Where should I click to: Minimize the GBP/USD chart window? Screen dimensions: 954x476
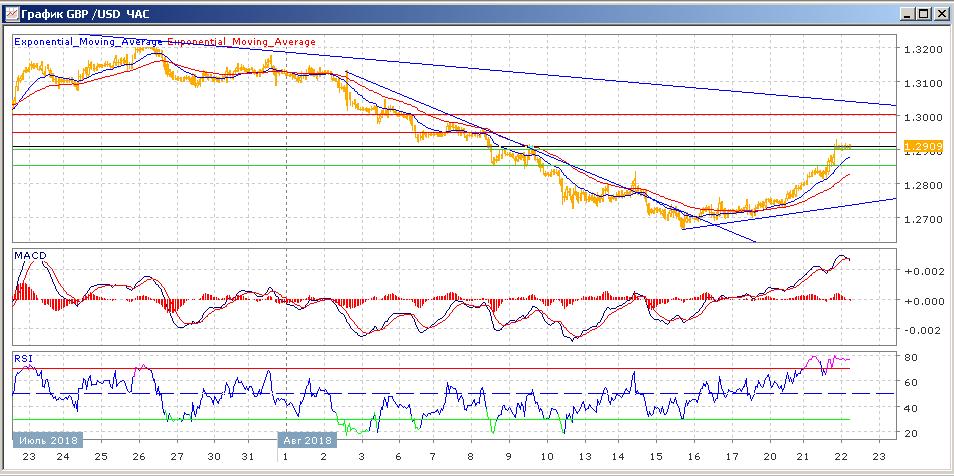pyautogui.click(x=907, y=14)
